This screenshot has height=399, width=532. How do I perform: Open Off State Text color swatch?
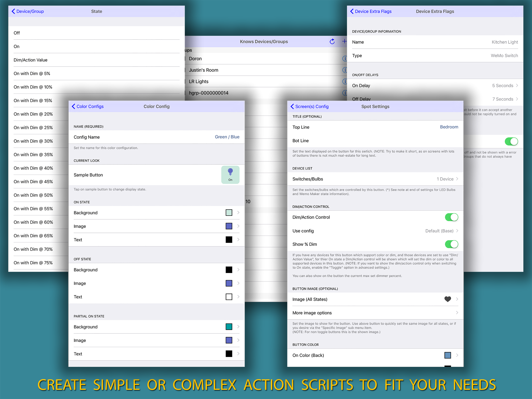coord(229,297)
